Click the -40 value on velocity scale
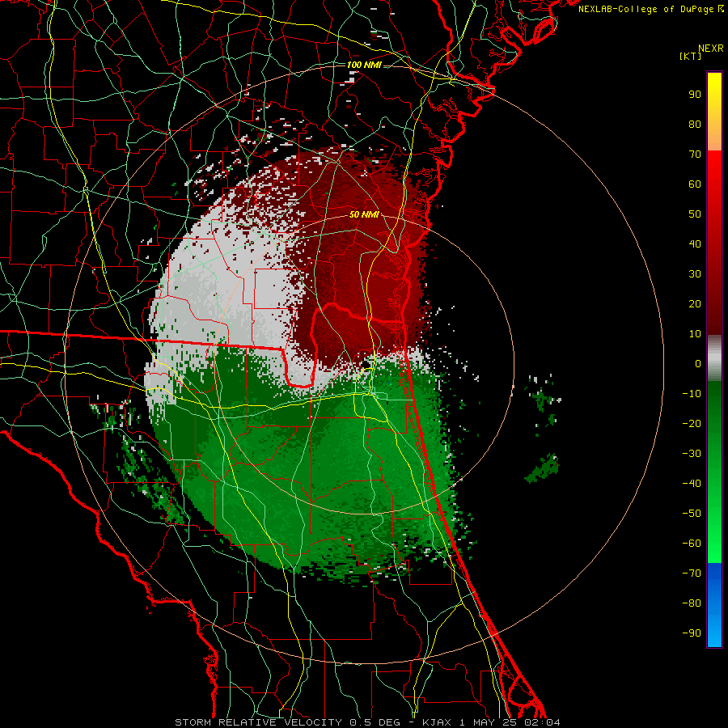The height and width of the screenshot is (728, 728). [692, 484]
